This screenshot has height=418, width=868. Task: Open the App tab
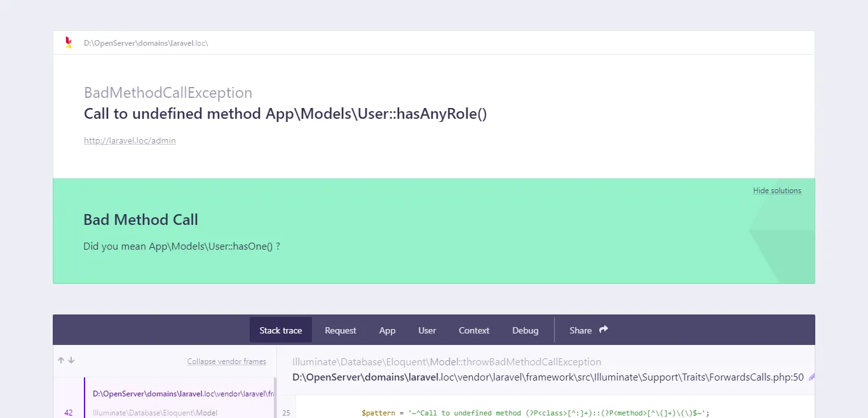coord(387,330)
